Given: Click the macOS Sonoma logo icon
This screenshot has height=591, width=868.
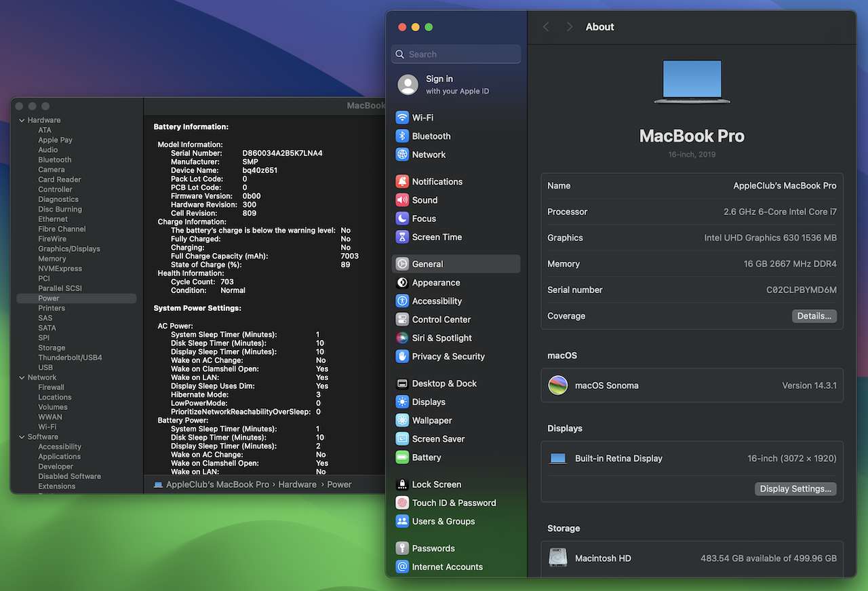Looking at the screenshot, I should point(558,385).
